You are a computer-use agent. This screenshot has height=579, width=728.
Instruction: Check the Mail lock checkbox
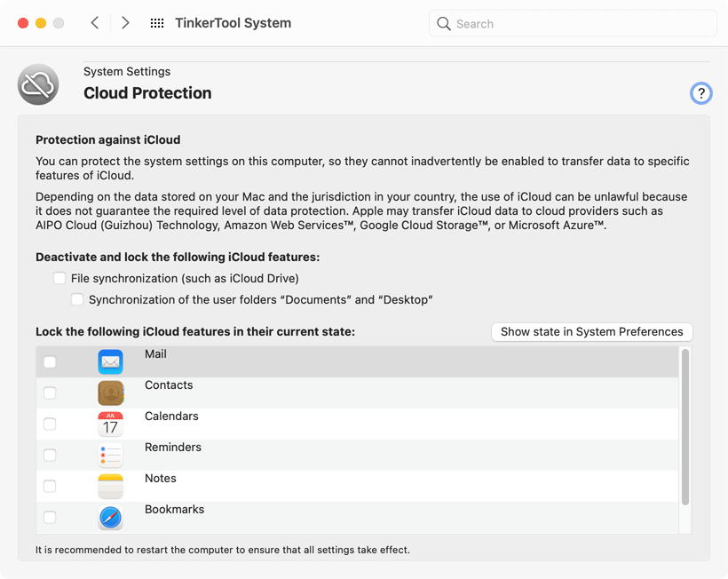(x=50, y=361)
